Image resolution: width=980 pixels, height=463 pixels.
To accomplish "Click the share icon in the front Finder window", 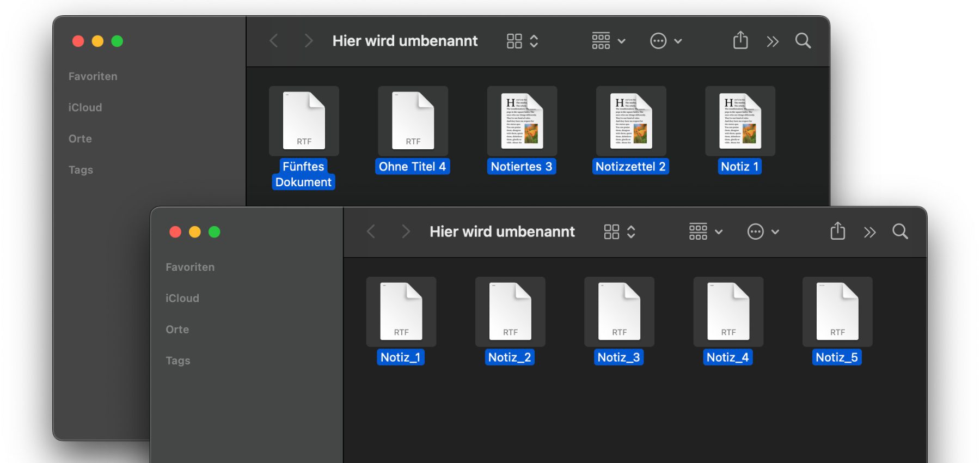I will [837, 231].
